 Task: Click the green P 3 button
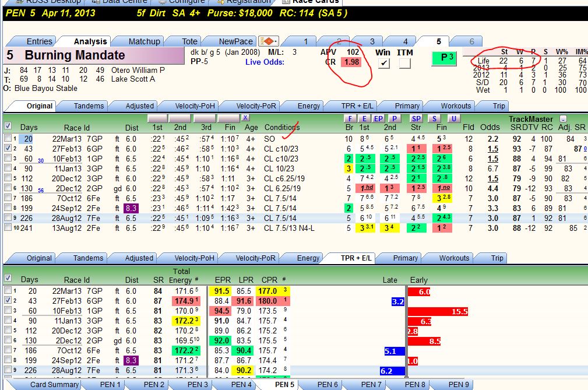tap(445, 58)
